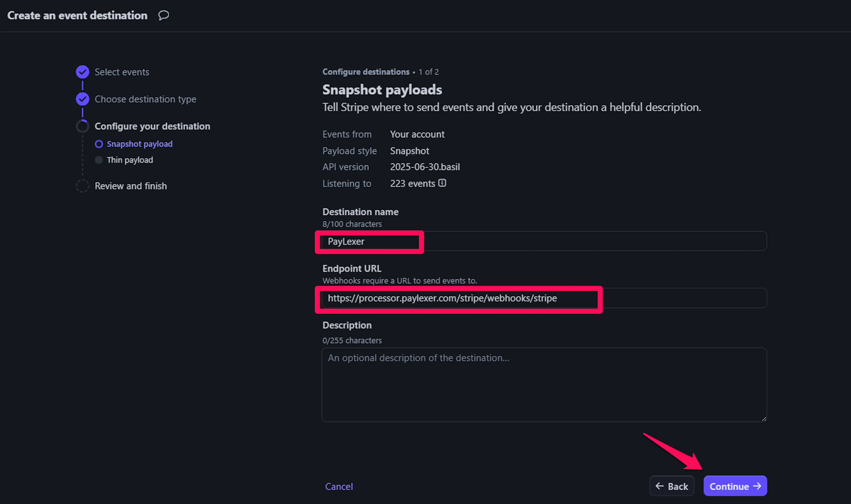
Task: Click the Snapshot payload step label
Action: click(139, 144)
